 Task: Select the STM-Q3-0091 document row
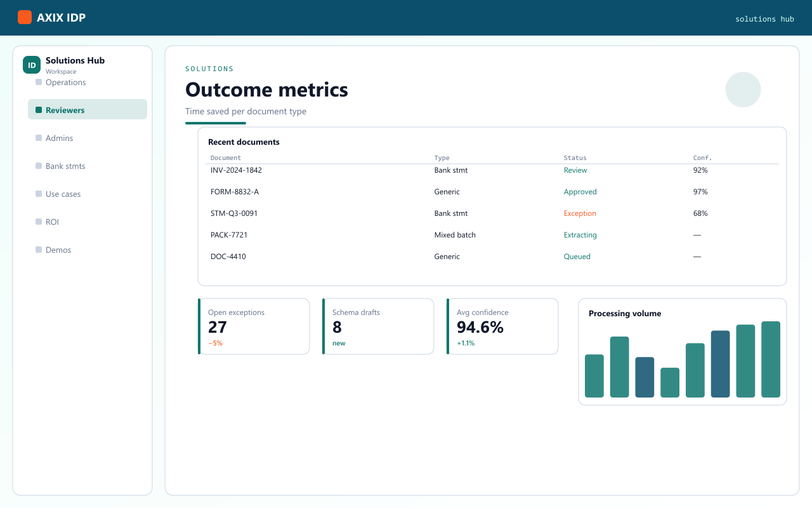[492, 213]
